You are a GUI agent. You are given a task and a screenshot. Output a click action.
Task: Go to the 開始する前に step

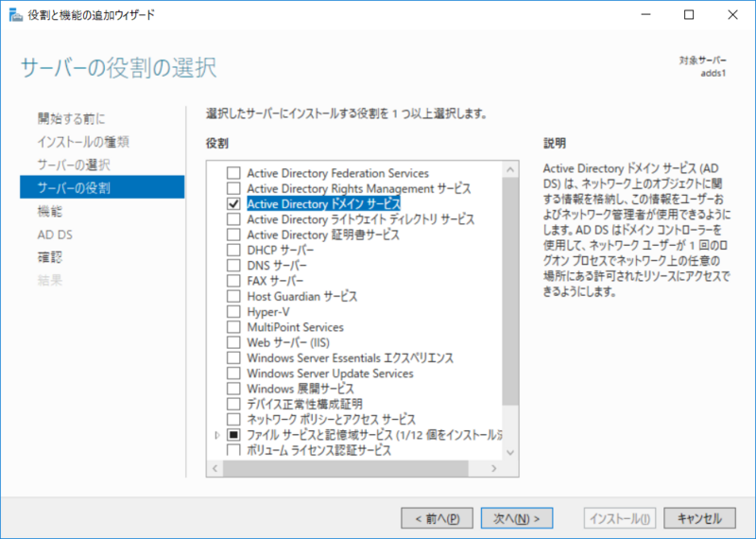[x=72, y=119]
